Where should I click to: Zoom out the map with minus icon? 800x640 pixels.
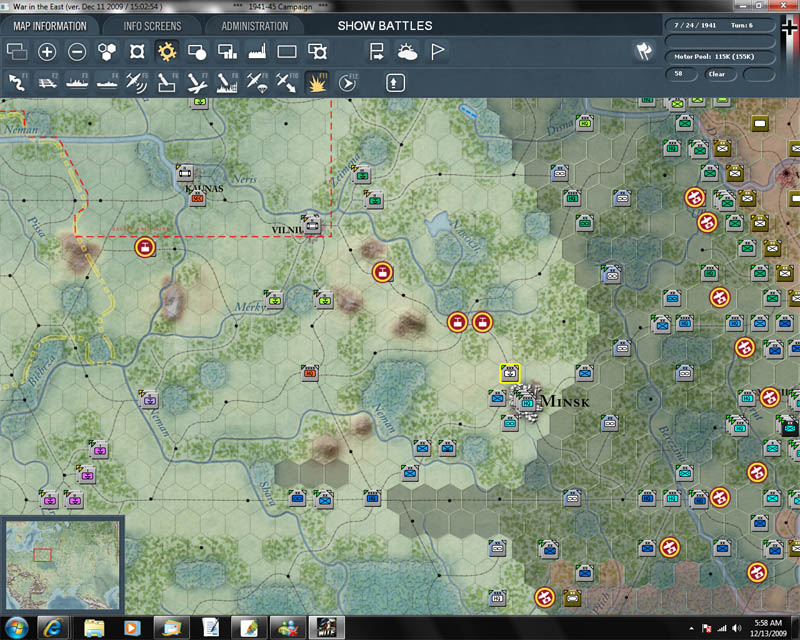pyautogui.click(x=77, y=52)
